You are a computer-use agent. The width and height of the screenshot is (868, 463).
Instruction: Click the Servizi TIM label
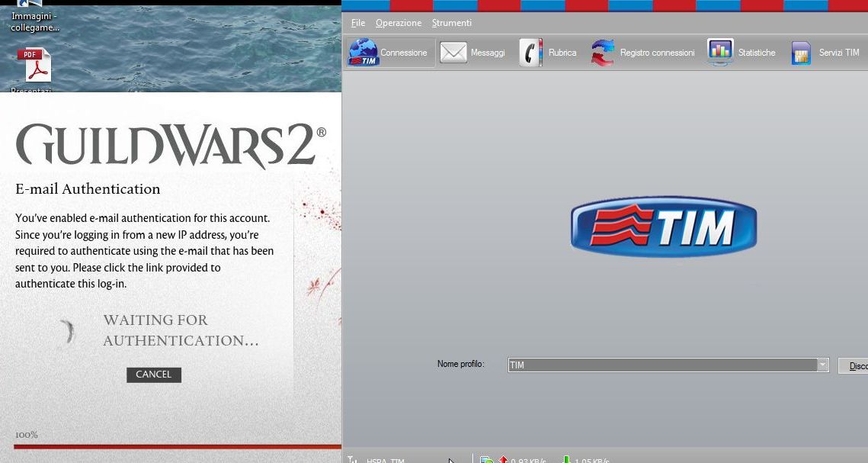[839, 53]
